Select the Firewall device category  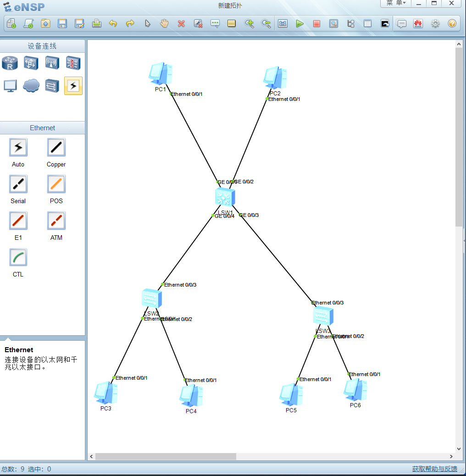click(73, 63)
